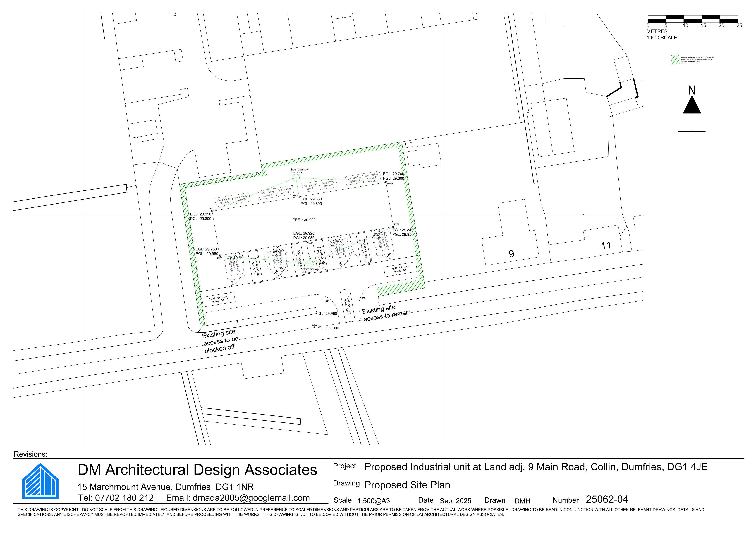Click the 'DMH' drawn-by initials
The height and width of the screenshot is (535, 756).
[523, 501]
